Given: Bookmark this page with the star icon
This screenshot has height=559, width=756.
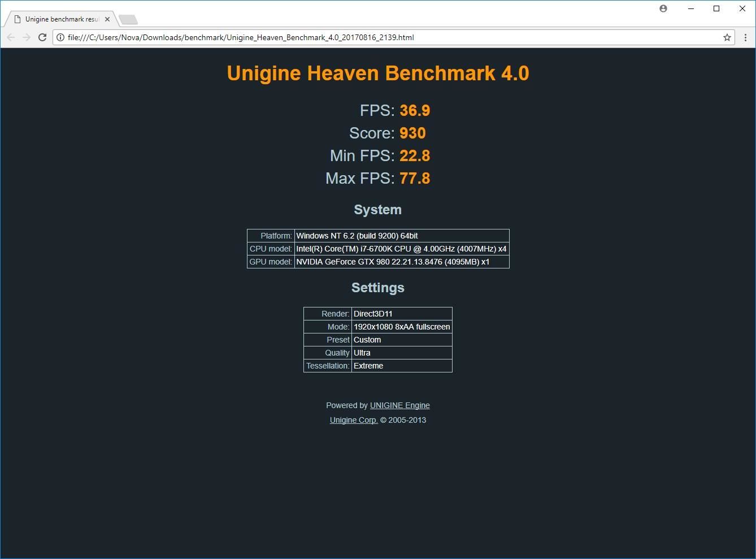Looking at the screenshot, I should 727,37.
